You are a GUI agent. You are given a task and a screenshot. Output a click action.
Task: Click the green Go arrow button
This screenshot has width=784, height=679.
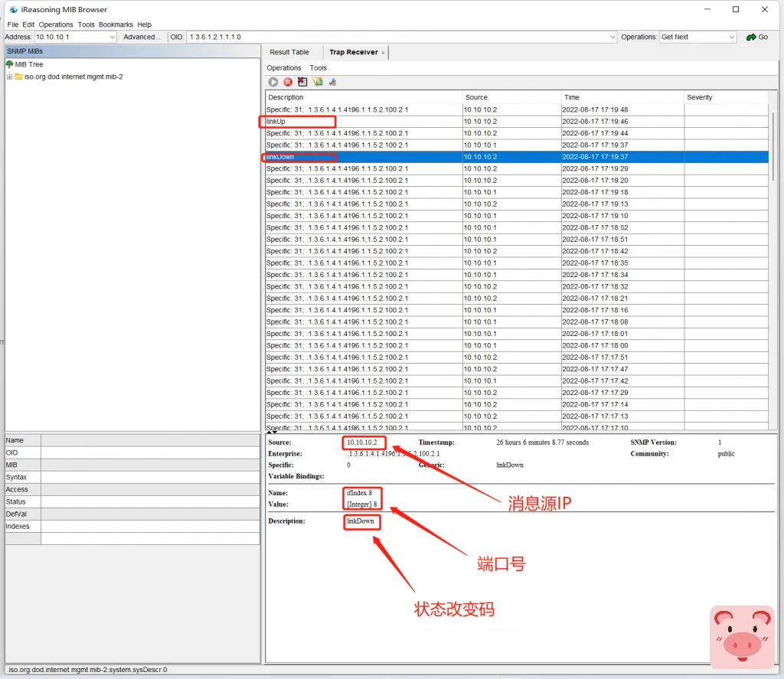coord(756,37)
